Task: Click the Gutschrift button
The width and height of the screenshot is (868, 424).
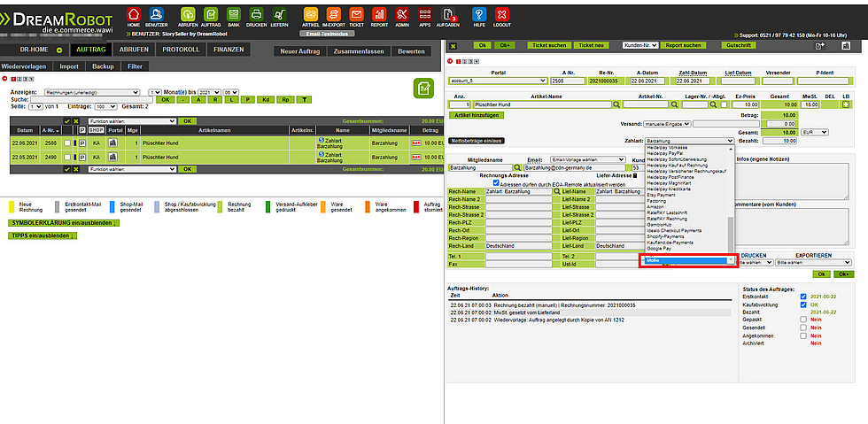Action: (x=739, y=45)
